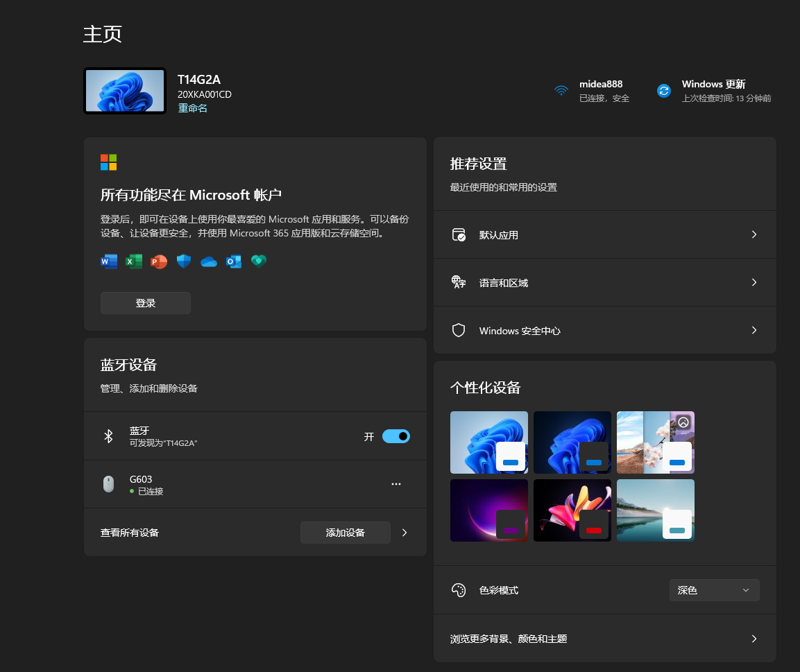Expand 默认应用 with its chevron
The width and height of the screenshot is (800, 672).
(x=754, y=234)
